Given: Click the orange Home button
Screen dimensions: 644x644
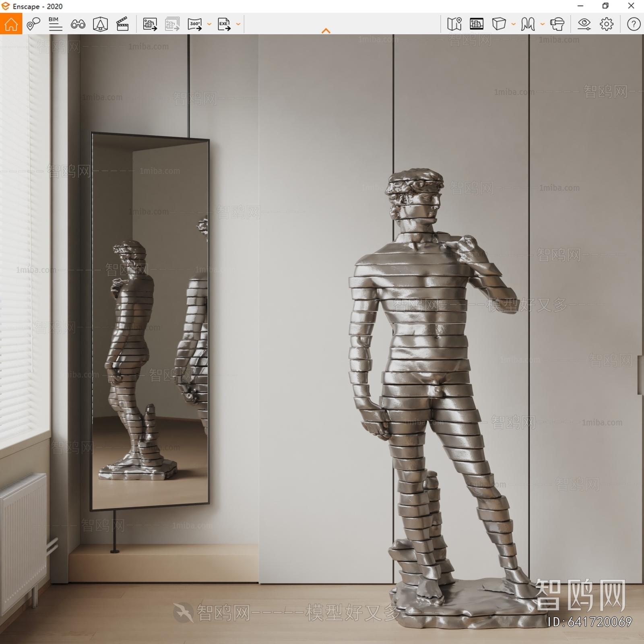Looking at the screenshot, I should click(11, 24).
